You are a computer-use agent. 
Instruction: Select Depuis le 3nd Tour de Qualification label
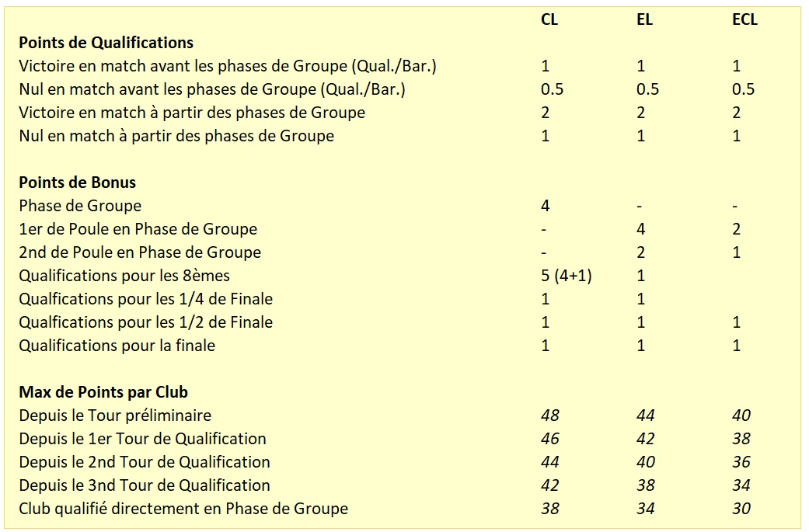coord(145,485)
